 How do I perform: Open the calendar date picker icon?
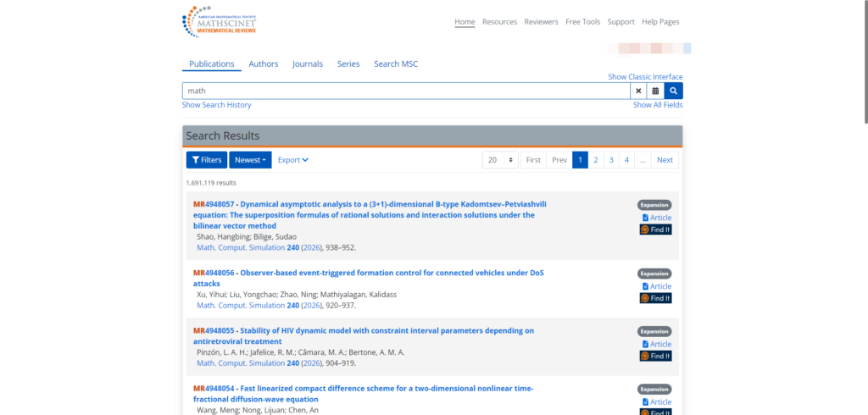click(x=655, y=91)
